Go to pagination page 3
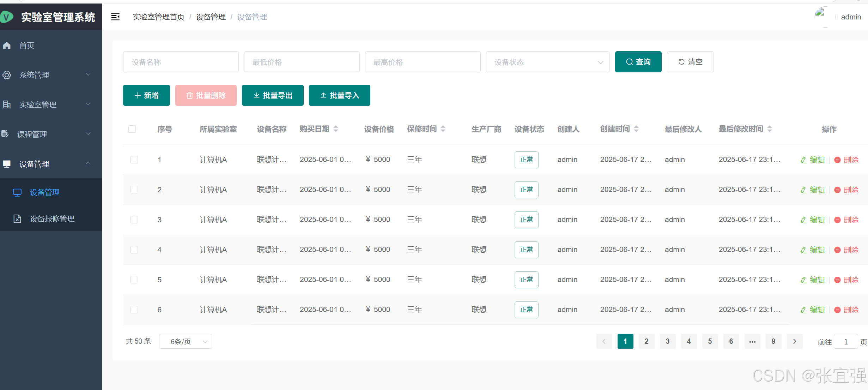Screen dimensions: 868x390 click(x=667, y=341)
